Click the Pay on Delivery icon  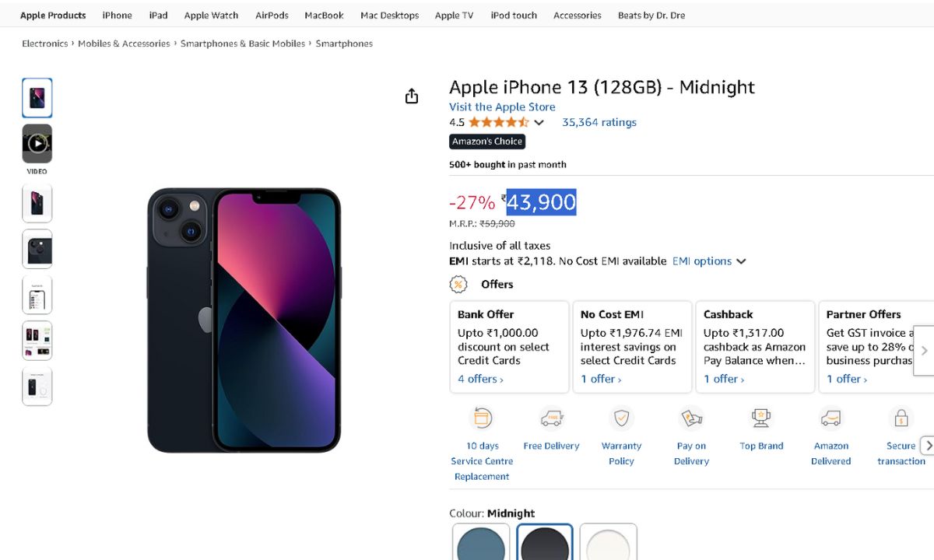tap(691, 419)
